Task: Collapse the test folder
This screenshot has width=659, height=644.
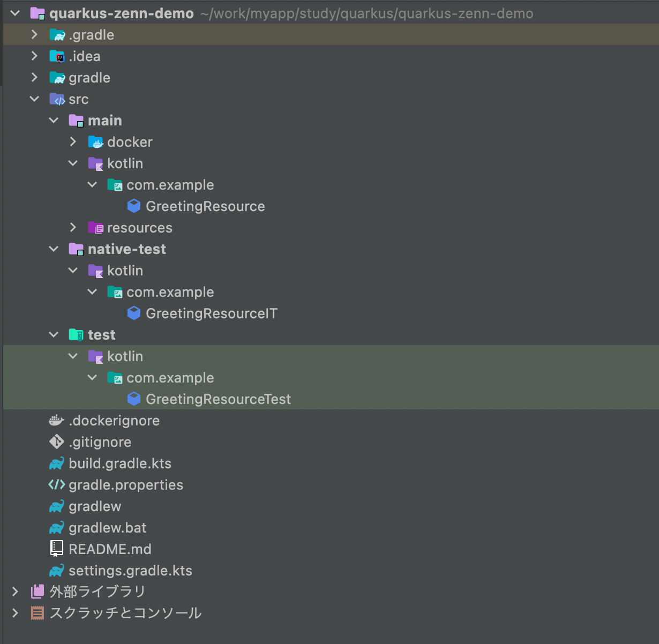Action: pyautogui.click(x=54, y=335)
